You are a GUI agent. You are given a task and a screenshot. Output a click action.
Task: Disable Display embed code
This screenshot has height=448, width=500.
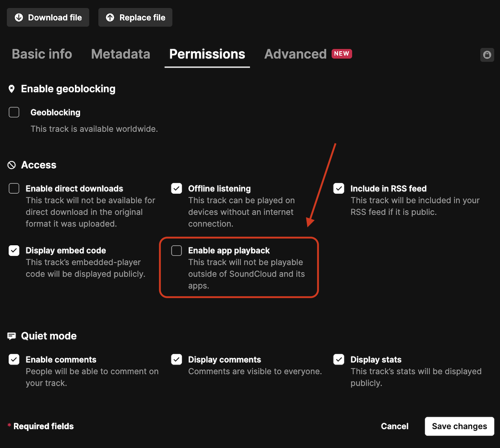point(14,250)
